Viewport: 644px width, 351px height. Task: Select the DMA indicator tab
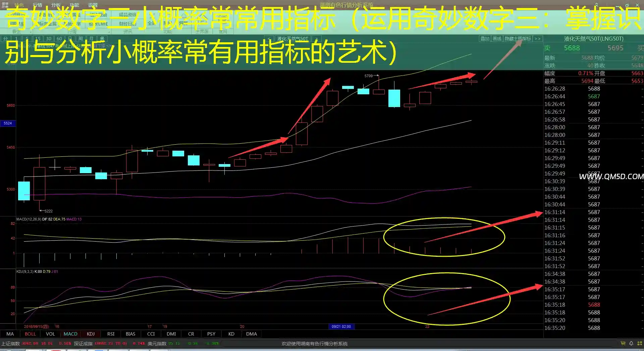pos(252,334)
